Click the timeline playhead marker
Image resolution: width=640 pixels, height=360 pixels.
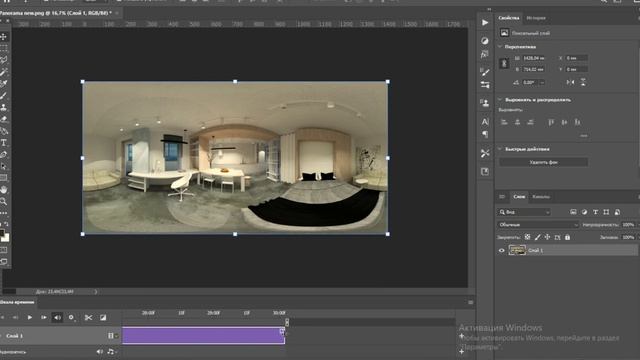(287, 322)
